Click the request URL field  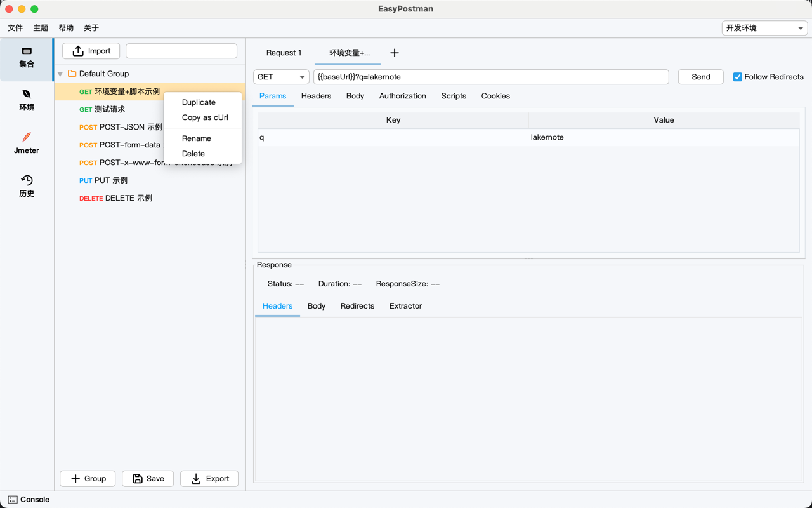tap(491, 77)
